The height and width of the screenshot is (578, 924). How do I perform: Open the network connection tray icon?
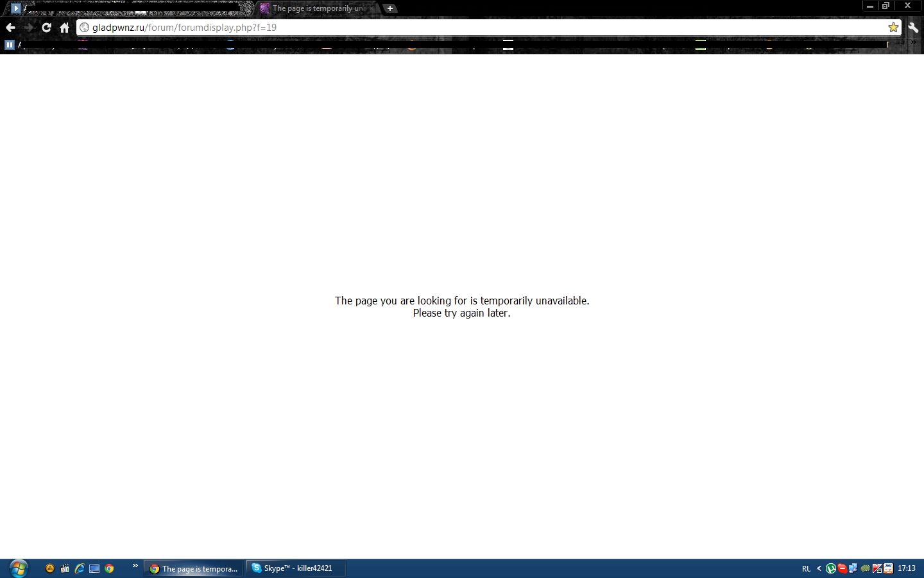point(853,568)
